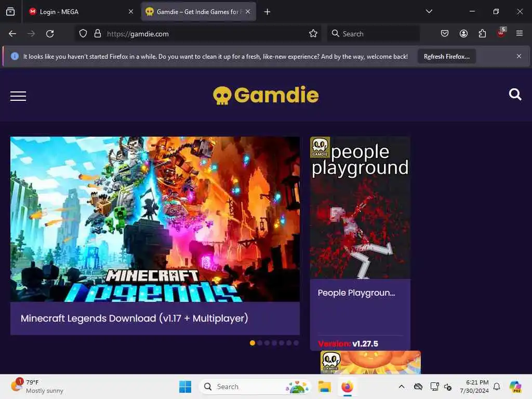
Task: Open the muted volume tray icon
Action: (x=448, y=387)
